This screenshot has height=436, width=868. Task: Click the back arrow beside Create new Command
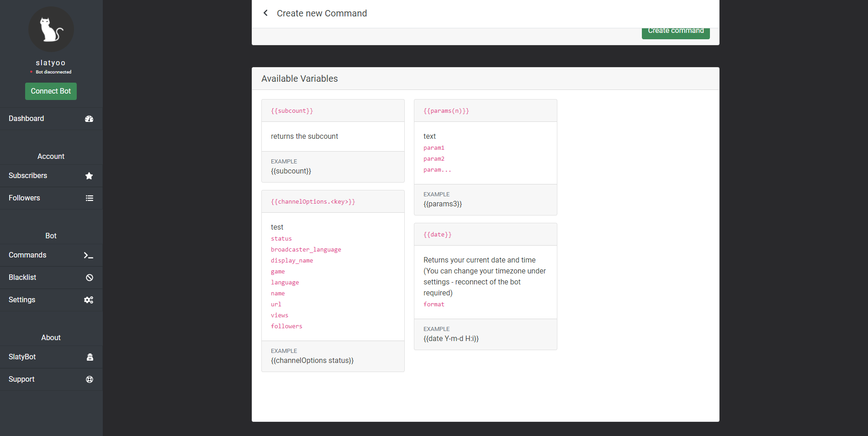tap(265, 13)
